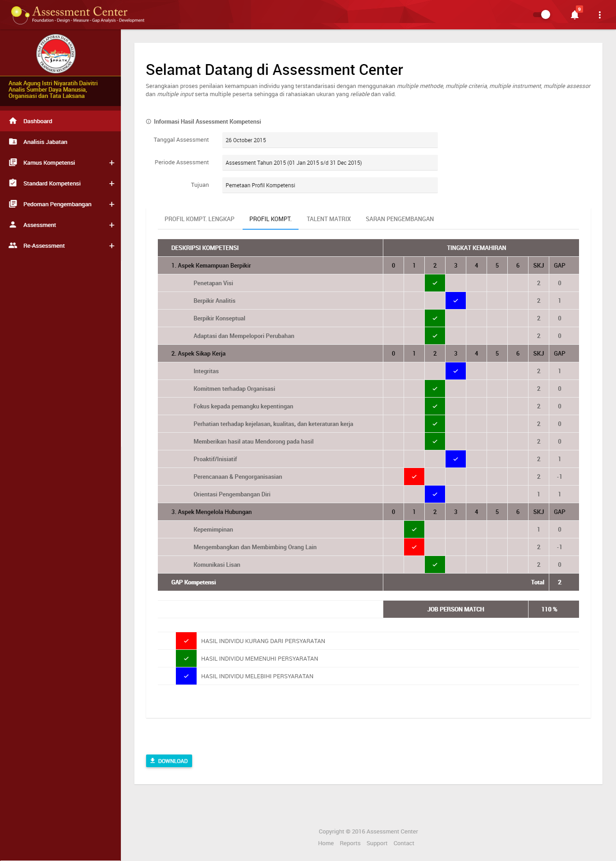Image resolution: width=616 pixels, height=861 pixels.
Task: Click the Assessment person icon
Action: [13, 225]
